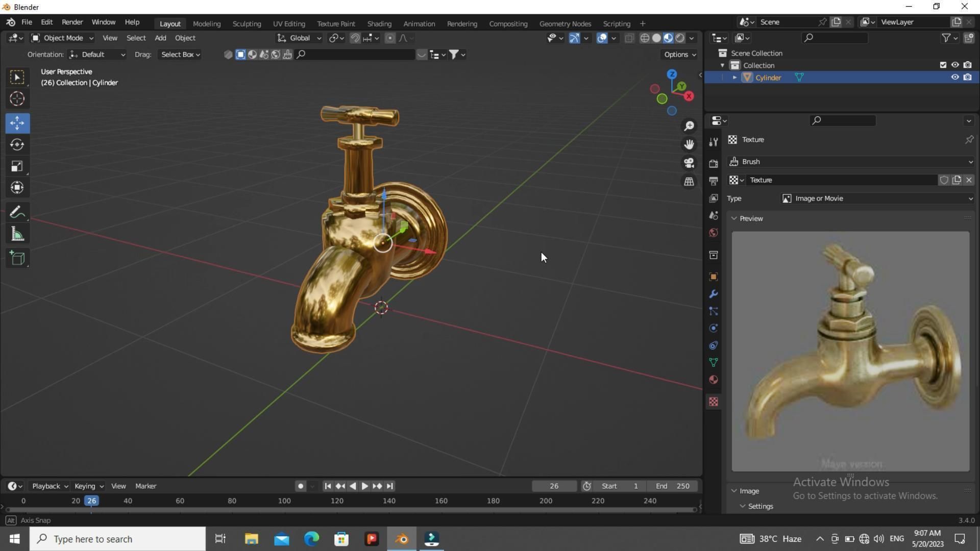This screenshot has width=980, height=551.
Task: Click timeline horizontal scrollbar
Action: (352, 510)
